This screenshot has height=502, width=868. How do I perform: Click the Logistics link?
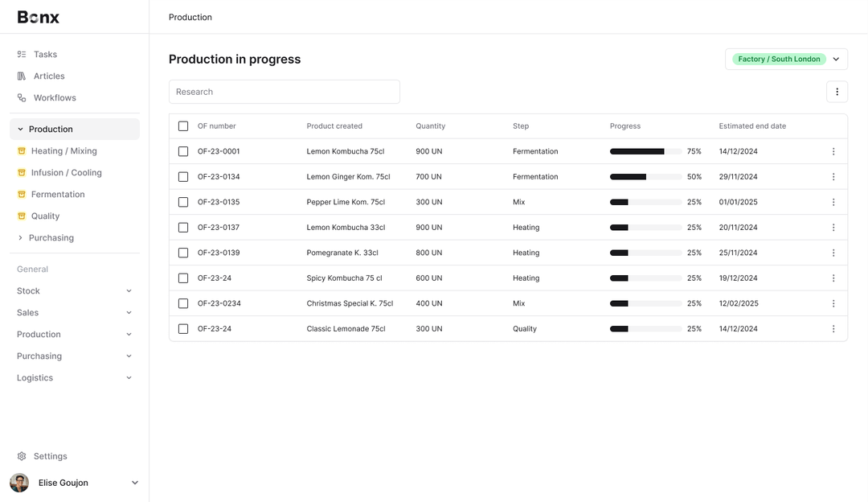tap(35, 377)
